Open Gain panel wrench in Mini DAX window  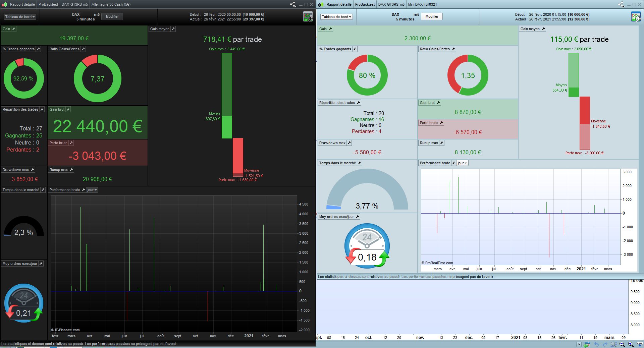click(x=330, y=29)
